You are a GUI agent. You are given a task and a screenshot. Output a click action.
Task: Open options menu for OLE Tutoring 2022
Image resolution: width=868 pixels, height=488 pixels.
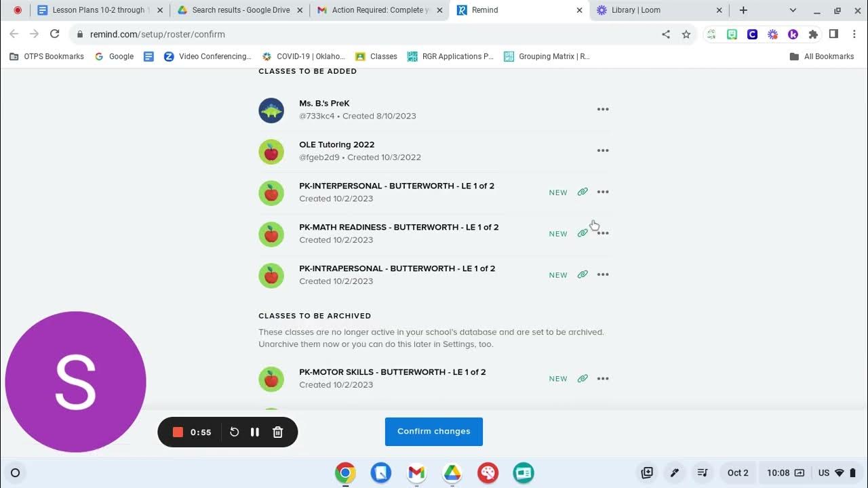pyautogui.click(x=603, y=150)
